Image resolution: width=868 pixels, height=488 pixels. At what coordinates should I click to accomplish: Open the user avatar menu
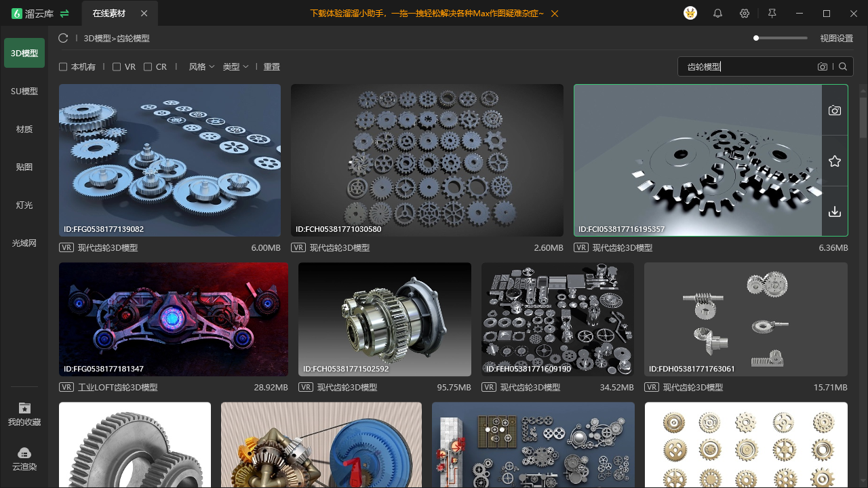pos(690,14)
